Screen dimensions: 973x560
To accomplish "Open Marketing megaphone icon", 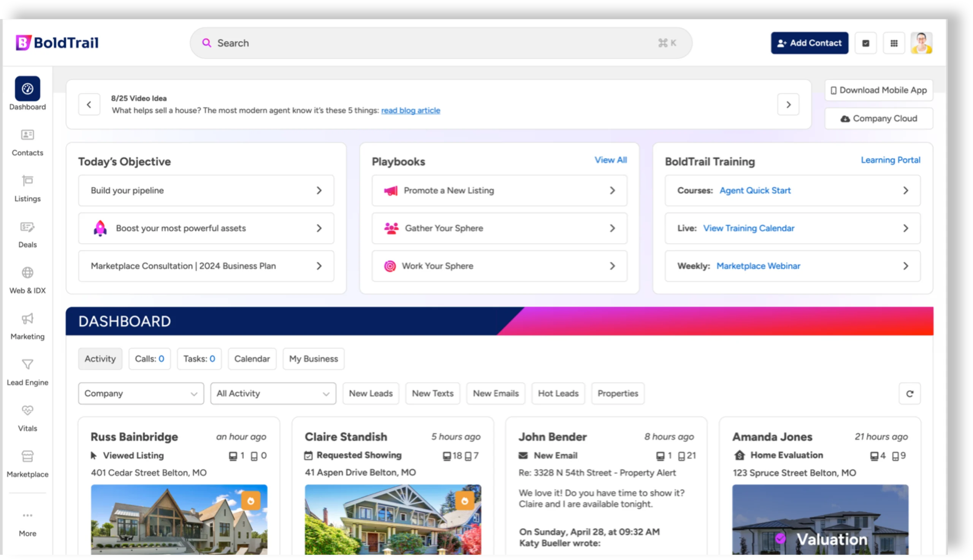I will coord(27,318).
